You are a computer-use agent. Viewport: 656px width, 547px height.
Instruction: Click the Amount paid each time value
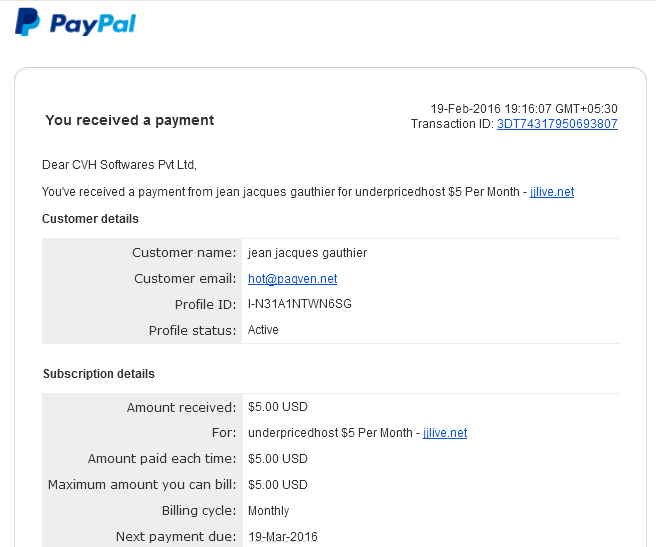point(278,459)
